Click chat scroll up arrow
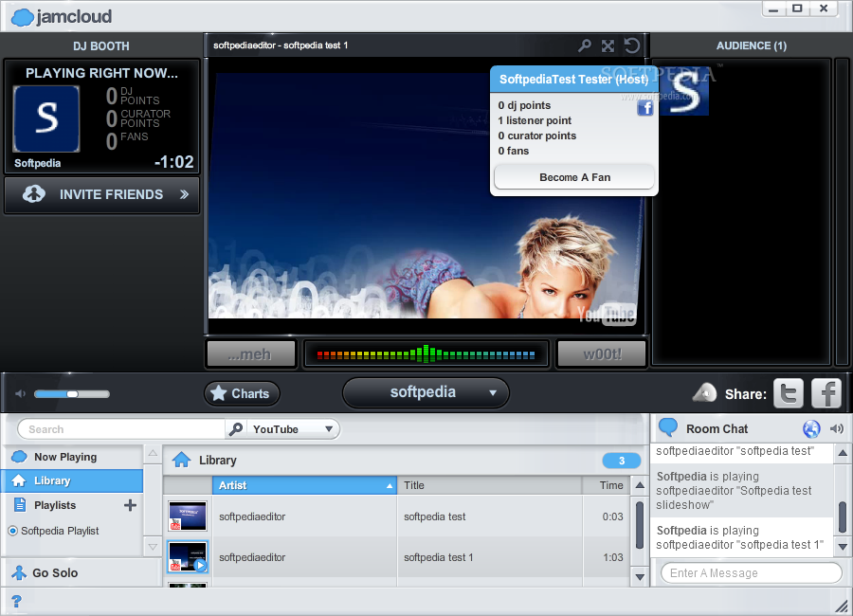Viewport: 853px width, 616px height. (843, 453)
